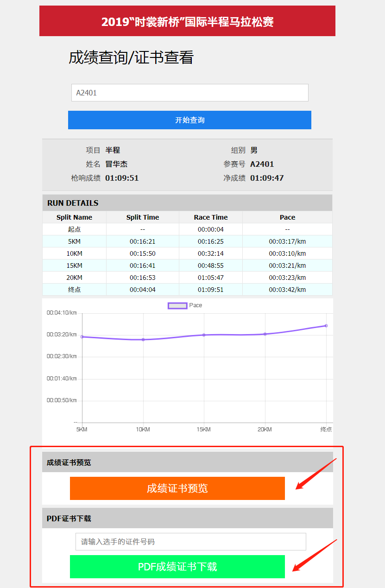This screenshot has height=588, width=385.
Task: Click the 起点 row split name
Action: coord(74,229)
